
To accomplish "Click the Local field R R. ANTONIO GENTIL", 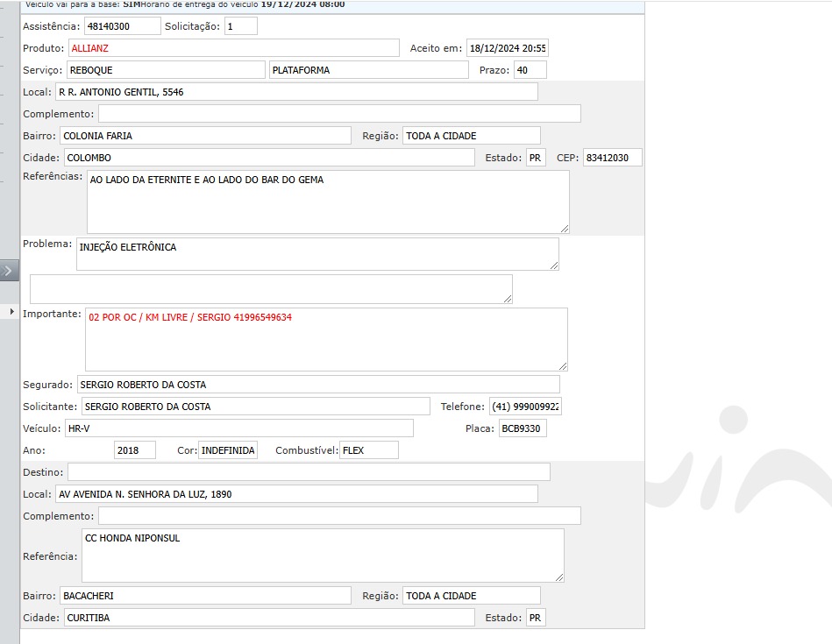I will [296, 92].
